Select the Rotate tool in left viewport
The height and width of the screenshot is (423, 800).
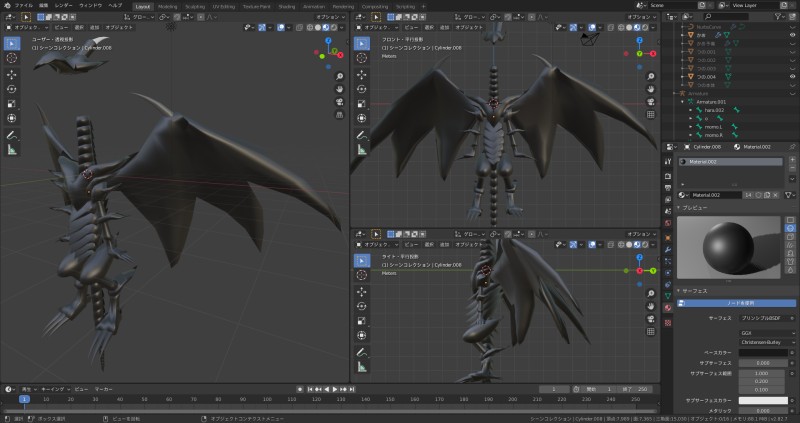12,89
